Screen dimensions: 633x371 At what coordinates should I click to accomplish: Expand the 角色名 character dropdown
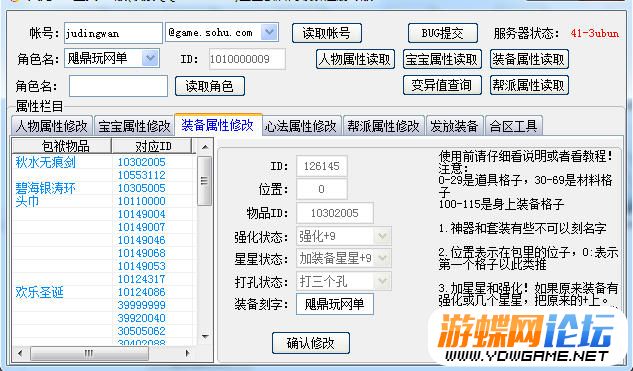click(151, 58)
